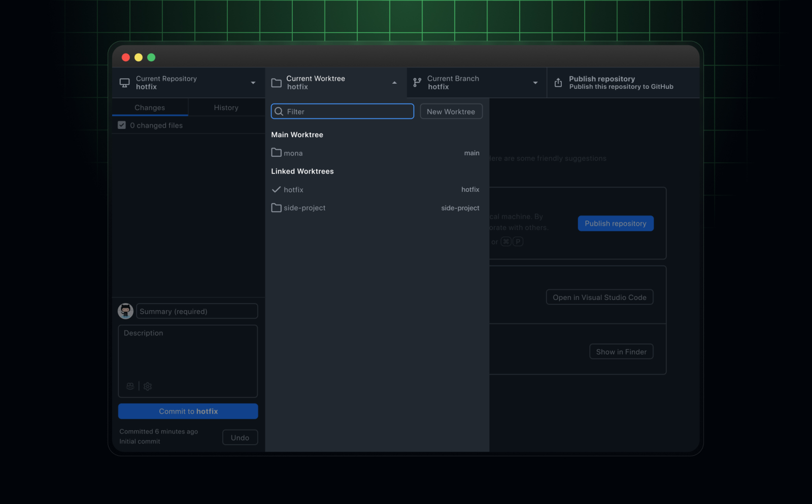Click the Publish repository toolbar label

click(602, 79)
